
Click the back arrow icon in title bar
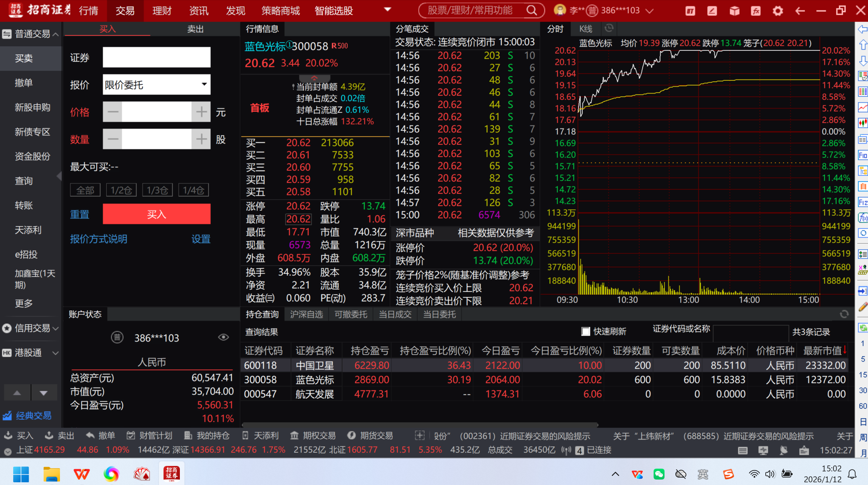[x=800, y=11]
